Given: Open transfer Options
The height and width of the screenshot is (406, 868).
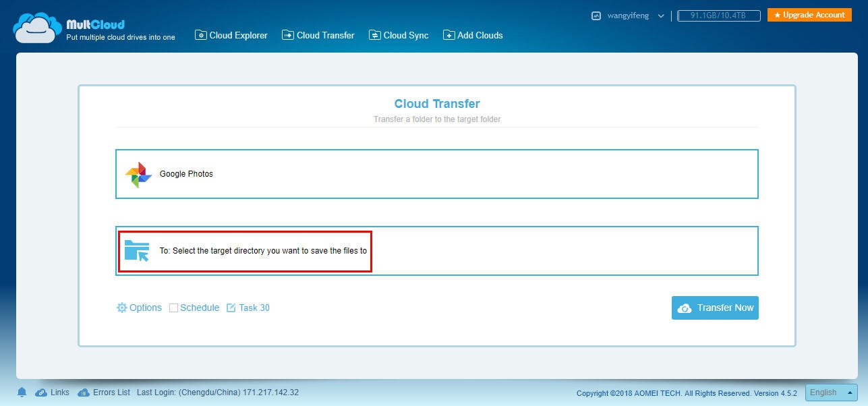Looking at the screenshot, I should click(146, 308).
